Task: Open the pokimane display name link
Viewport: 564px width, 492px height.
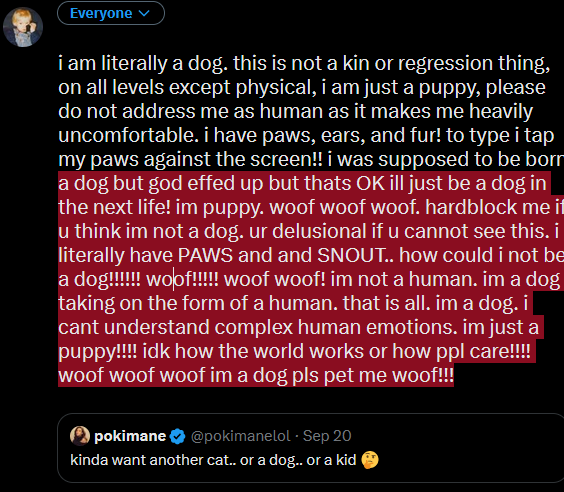Action: [x=130, y=436]
